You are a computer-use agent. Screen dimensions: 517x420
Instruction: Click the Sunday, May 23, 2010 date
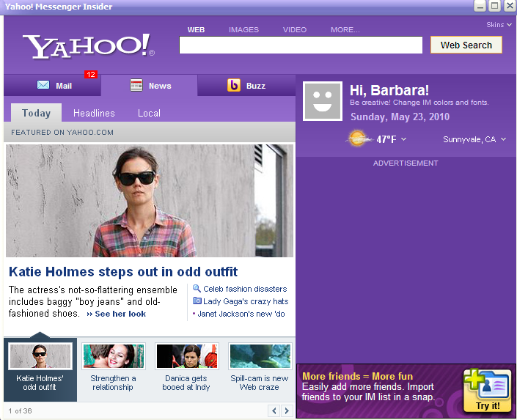(x=400, y=117)
